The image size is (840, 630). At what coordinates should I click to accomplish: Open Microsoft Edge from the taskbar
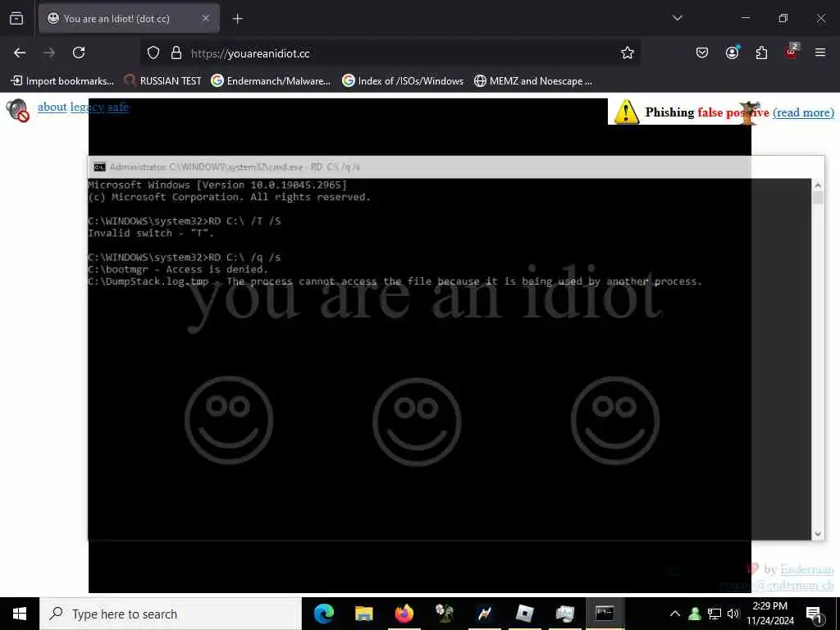323,614
